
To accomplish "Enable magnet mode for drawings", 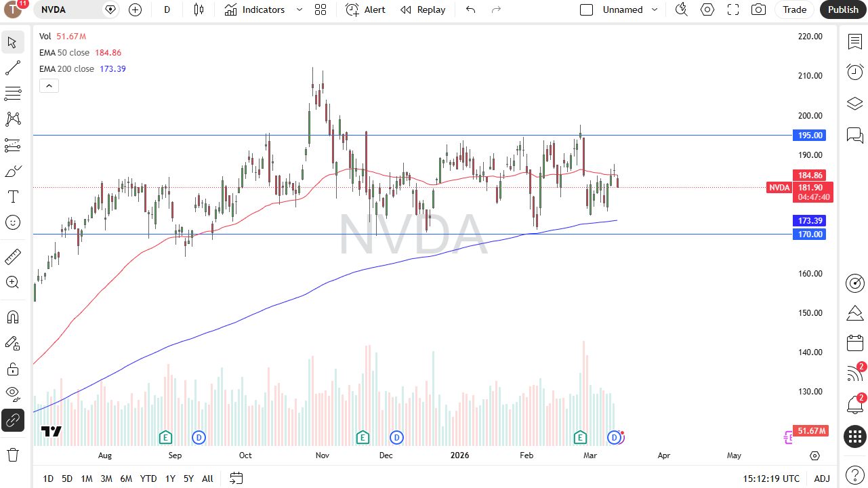I will (x=12, y=317).
